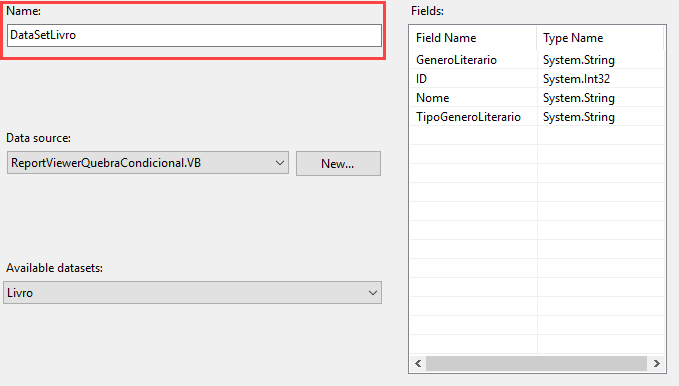Click the horizontal scrollbar thumb in Fields
Screen dimensions: 679x386
[x=536, y=363]
